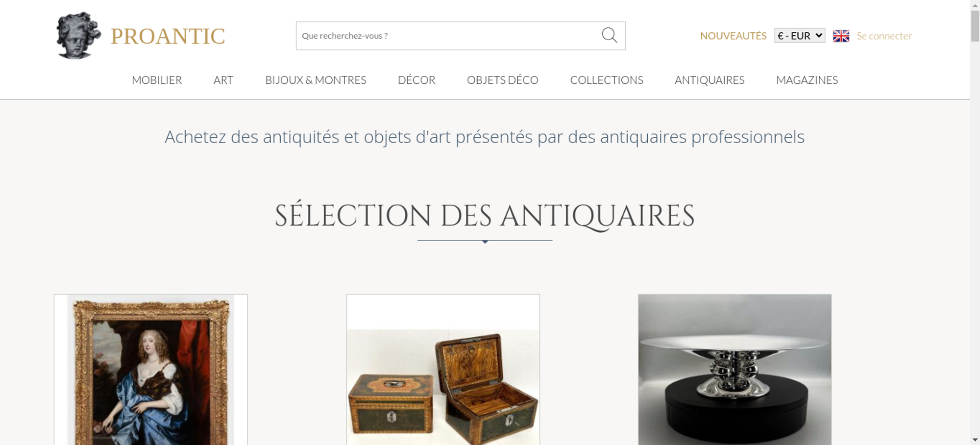
Task: Open the ART menu
Action: point(223,80)
